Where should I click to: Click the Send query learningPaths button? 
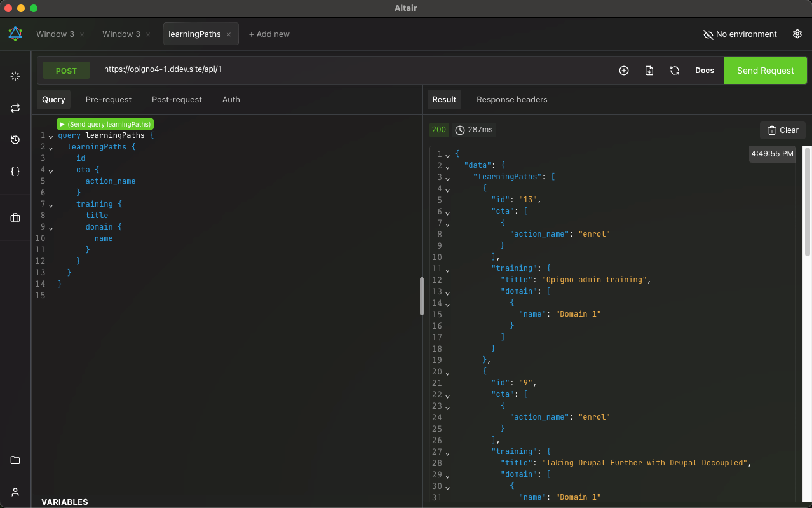[x=105, y=124]
